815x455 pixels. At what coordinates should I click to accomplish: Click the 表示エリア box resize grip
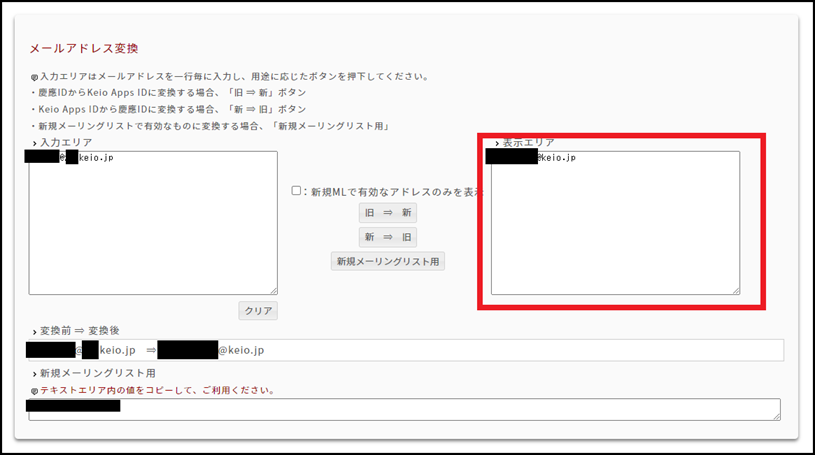tap(735, 290)
